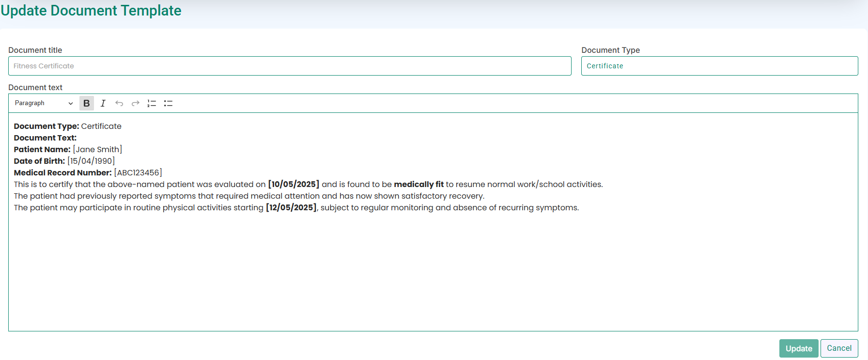Discard changes with the Cancel button
868x360 pixels.
[x=839, y=348]
